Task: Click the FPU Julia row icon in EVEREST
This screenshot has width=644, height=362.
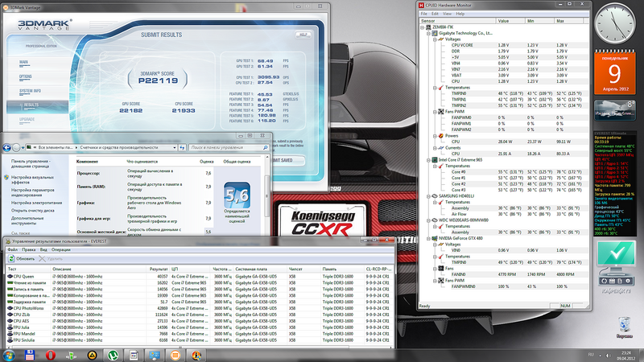Action: click(10, 327)
